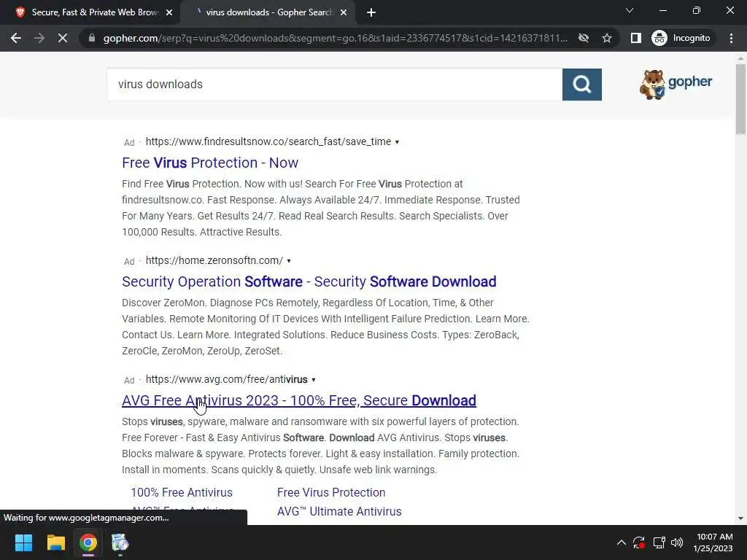Open Chrome's three-dot menu
The width and height of the screenshot is (747, 560).
(x=731, y=38)
